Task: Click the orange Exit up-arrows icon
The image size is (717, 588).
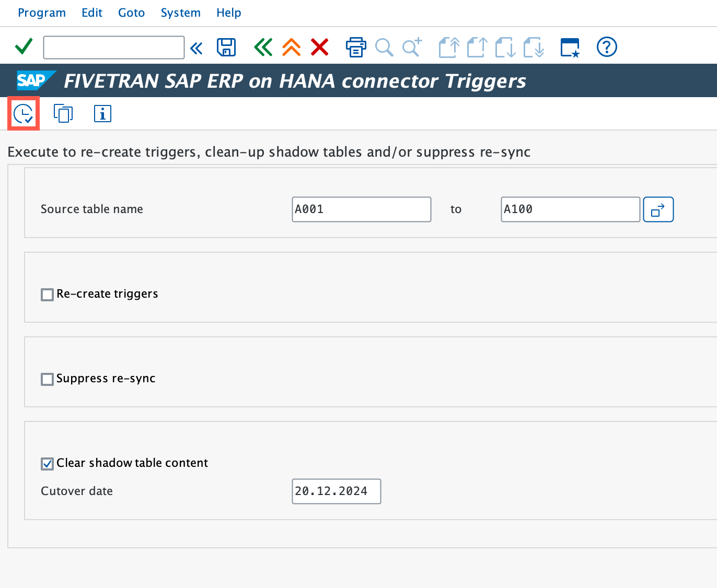Action: point(292,47)
